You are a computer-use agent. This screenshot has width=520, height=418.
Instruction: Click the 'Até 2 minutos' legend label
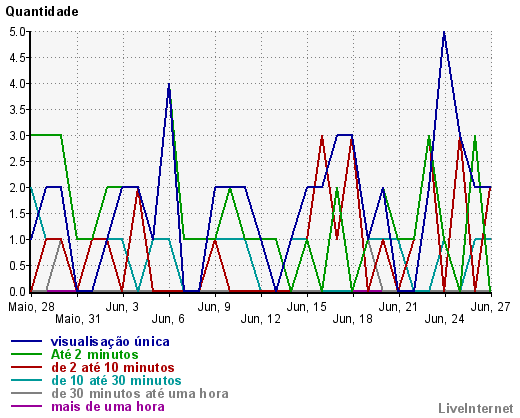pyautogui.click(x=95, y=355)
